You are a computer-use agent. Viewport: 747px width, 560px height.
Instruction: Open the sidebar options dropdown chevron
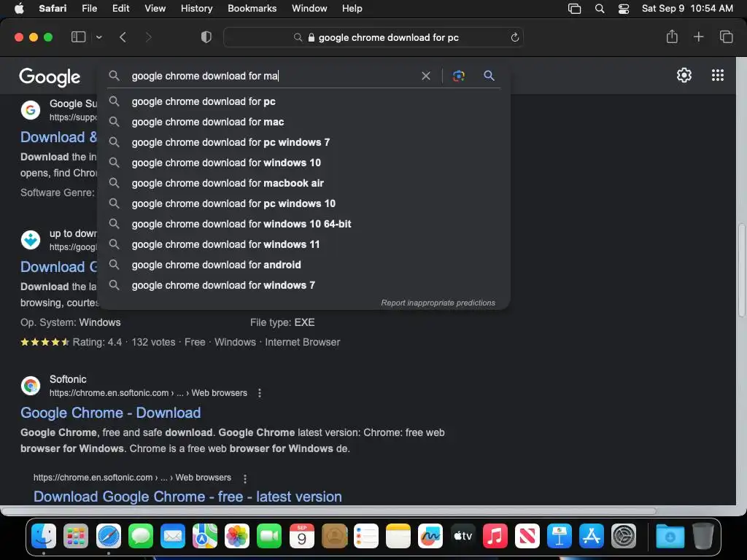(x=98, y=37)
